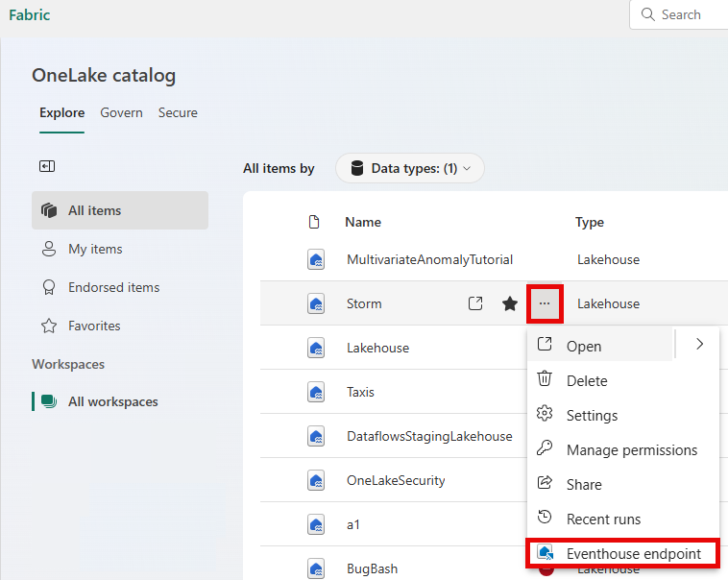Switch to the Govern tab

(121, 112)
